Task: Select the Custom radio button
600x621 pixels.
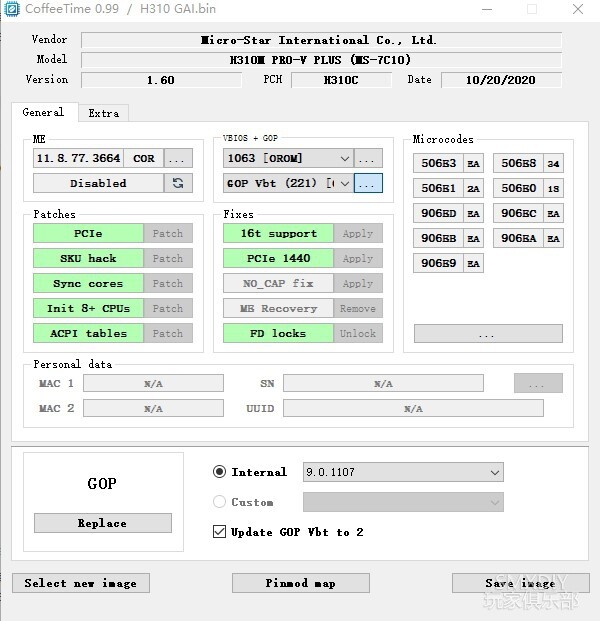Action: click(x=219, y=502)
